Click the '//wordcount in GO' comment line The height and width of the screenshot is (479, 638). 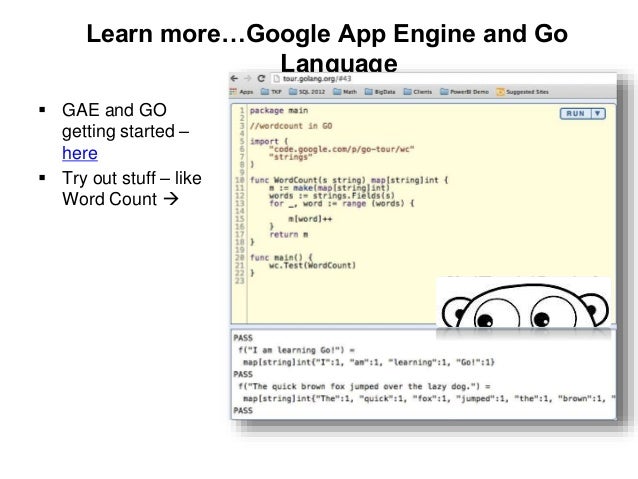291,126
